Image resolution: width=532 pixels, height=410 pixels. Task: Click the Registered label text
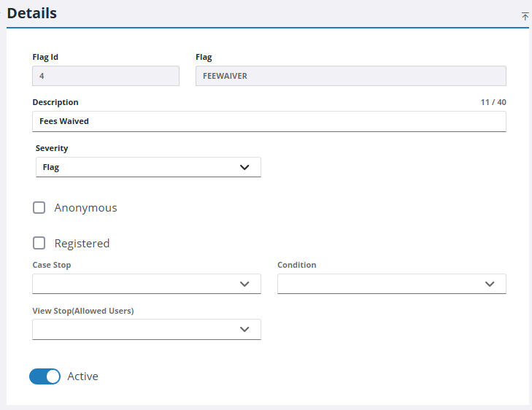click(82, 244)
